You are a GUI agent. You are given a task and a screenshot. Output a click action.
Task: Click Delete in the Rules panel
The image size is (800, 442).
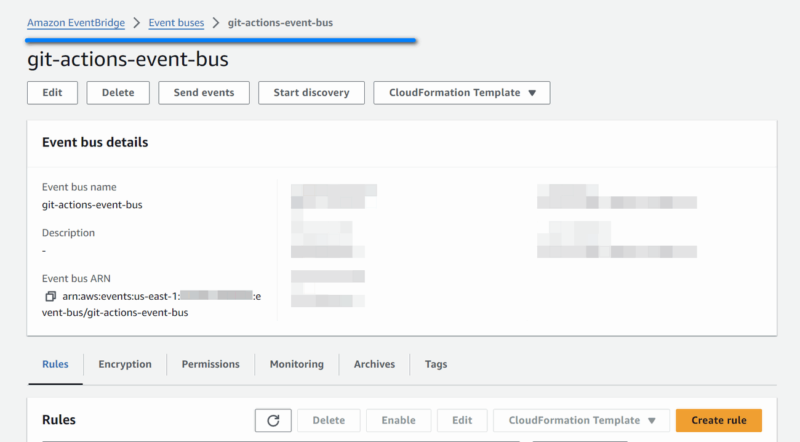click(329, 420)
